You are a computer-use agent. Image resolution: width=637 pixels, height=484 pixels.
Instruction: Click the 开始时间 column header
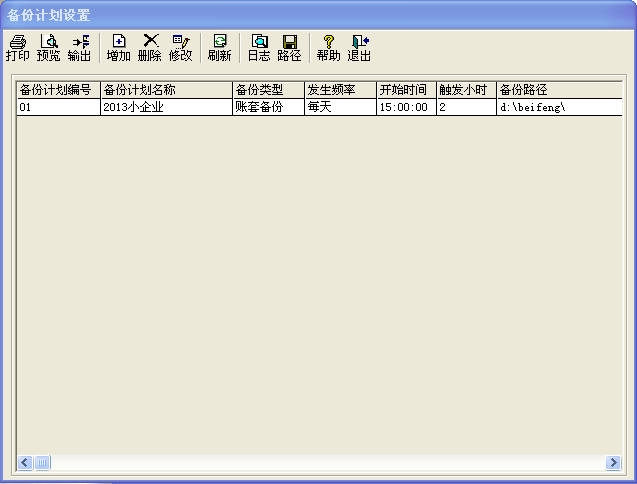tap(406, 90)
